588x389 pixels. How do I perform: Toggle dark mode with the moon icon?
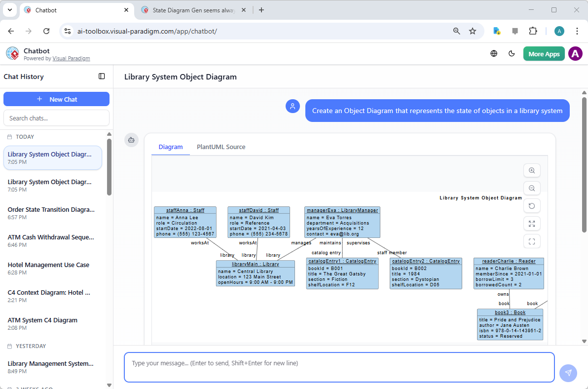point(512,53)
